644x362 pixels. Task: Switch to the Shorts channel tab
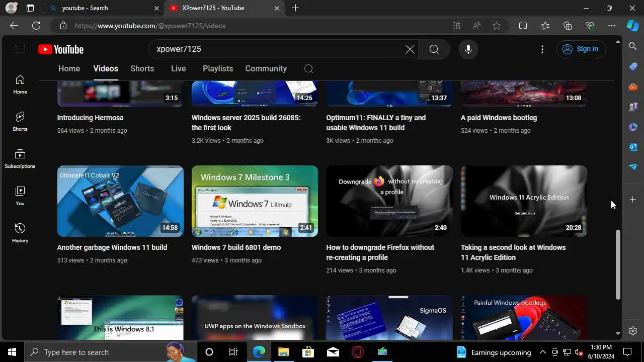tap(142, 69)
